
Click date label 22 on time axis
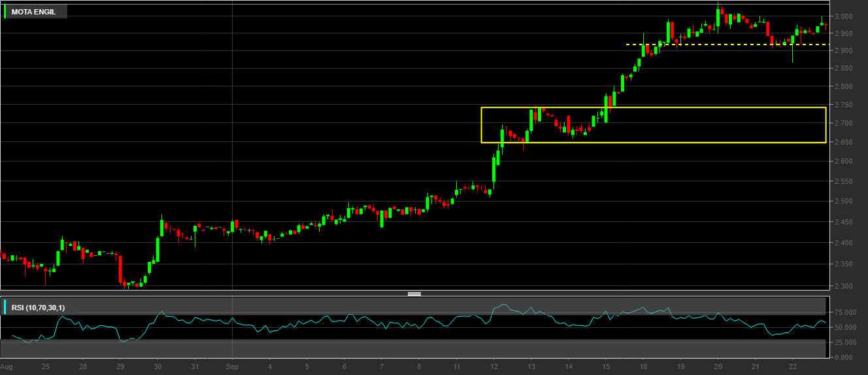[x=792, y=367]
